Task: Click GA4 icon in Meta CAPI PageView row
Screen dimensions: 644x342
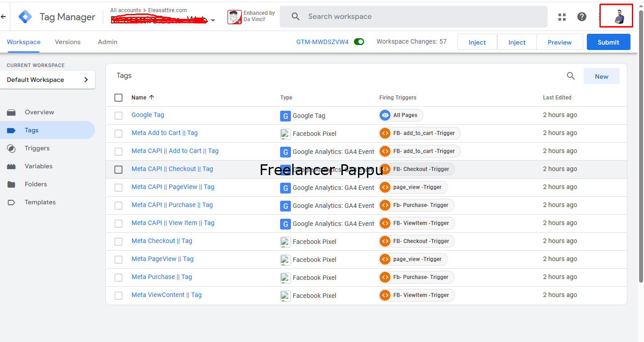Action: (285, 188)
